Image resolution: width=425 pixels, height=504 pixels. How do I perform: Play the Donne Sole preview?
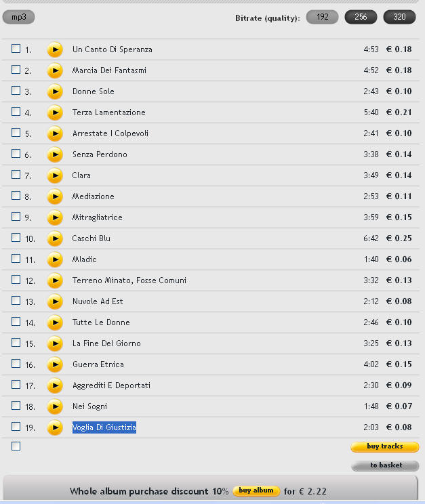(x=55, y=91)
